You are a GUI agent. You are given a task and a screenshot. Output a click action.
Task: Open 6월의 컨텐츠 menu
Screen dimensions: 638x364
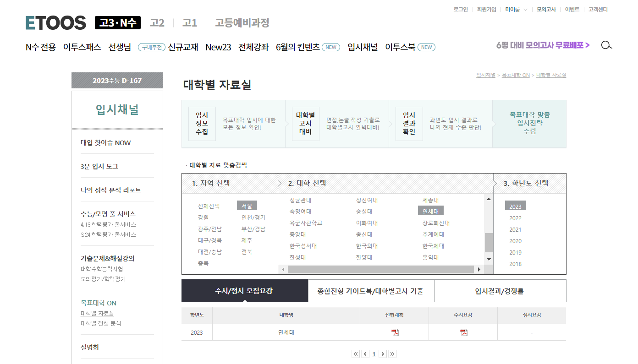click(x=298, y=47)
